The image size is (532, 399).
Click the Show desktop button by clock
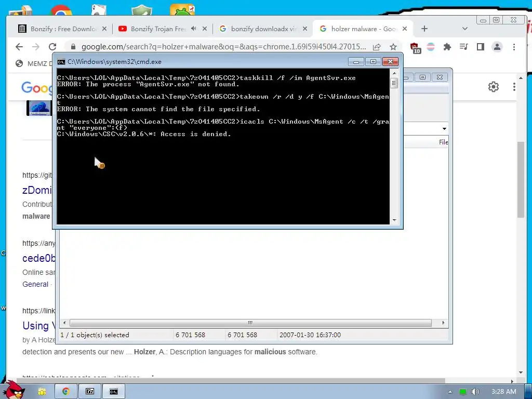click(x=528, y=392)
